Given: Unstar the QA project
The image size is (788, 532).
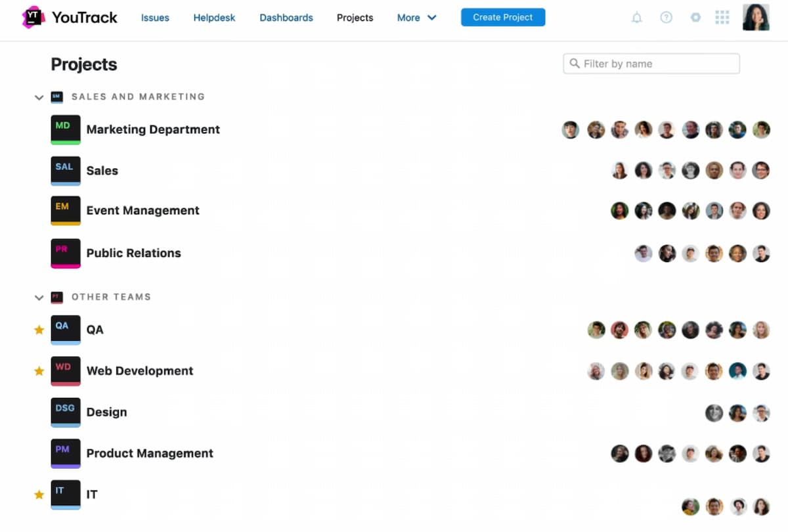Looking at the screenshot, I should (39, 330).
